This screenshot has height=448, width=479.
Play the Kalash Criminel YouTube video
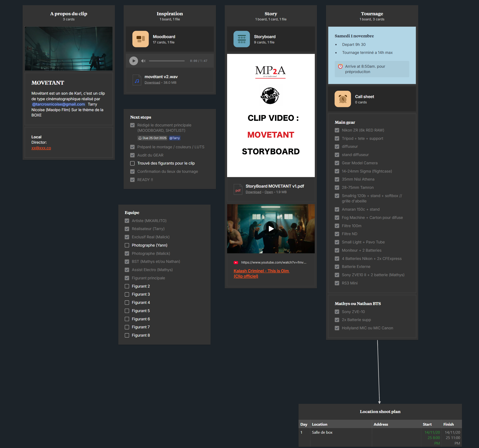271,228
